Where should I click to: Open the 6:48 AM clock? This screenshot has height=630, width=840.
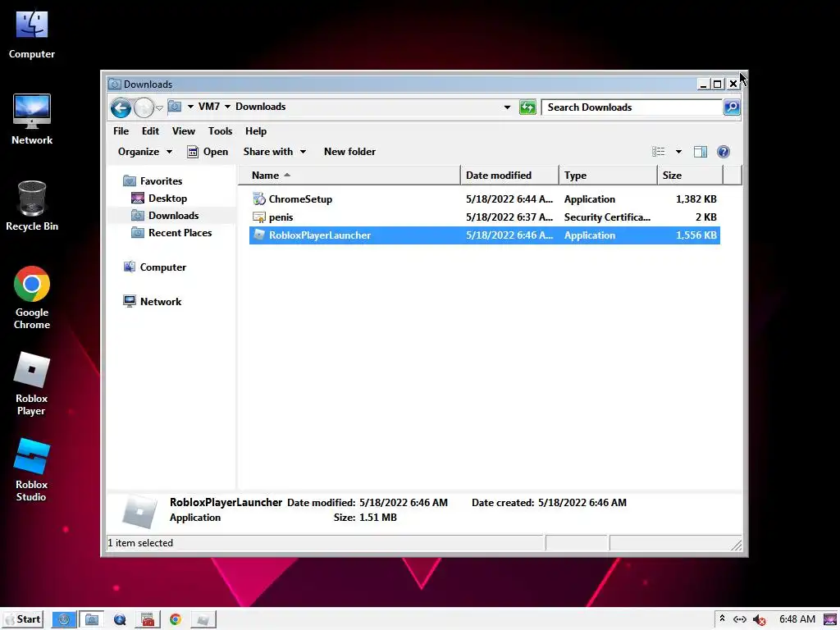coord(797,619)
